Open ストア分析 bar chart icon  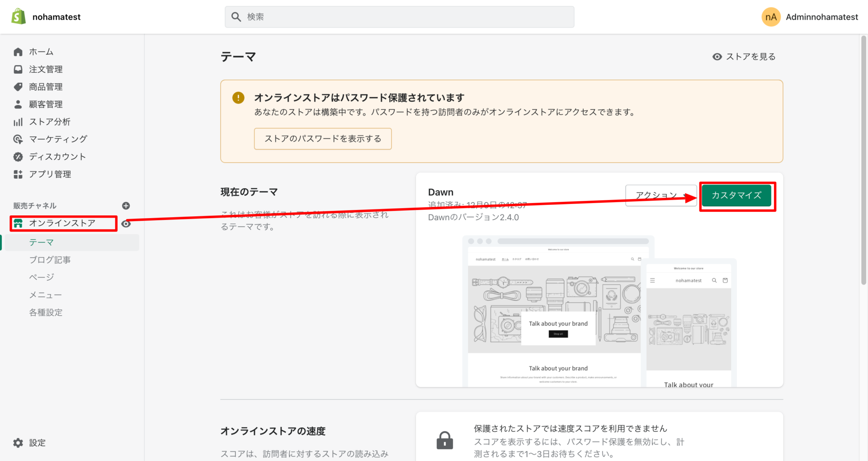pos(18,122)
